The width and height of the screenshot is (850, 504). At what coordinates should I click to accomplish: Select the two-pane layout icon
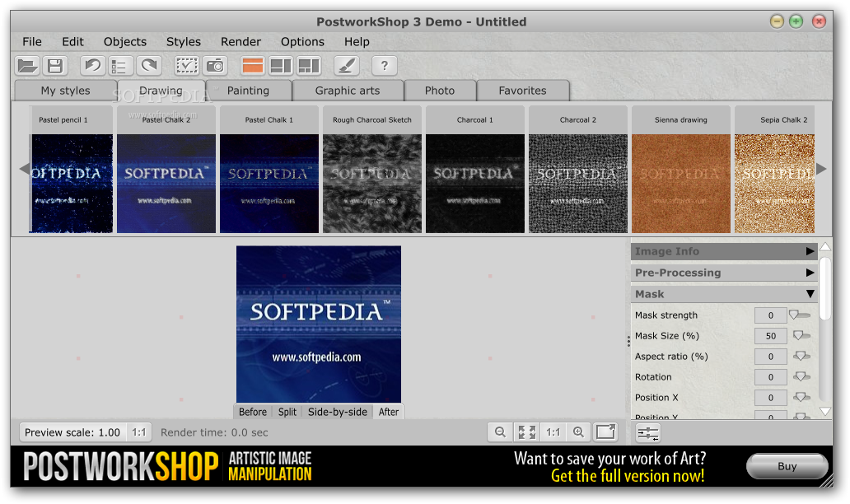[x=281, y=66]
